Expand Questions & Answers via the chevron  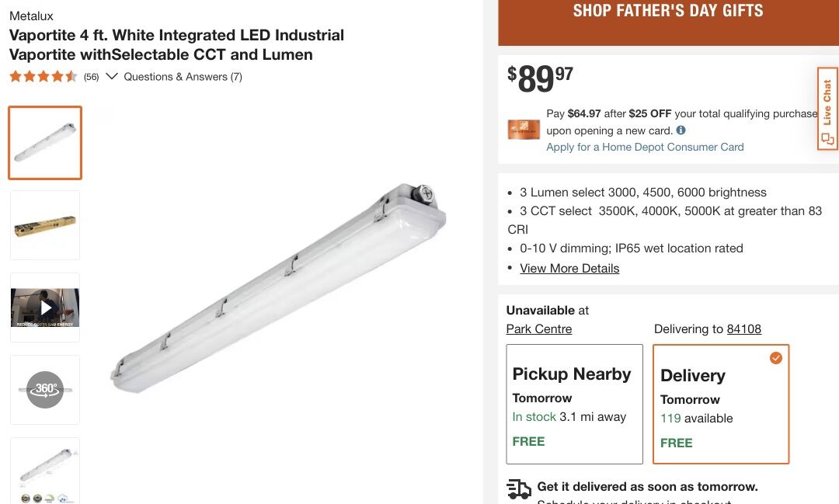coord(112,77)
